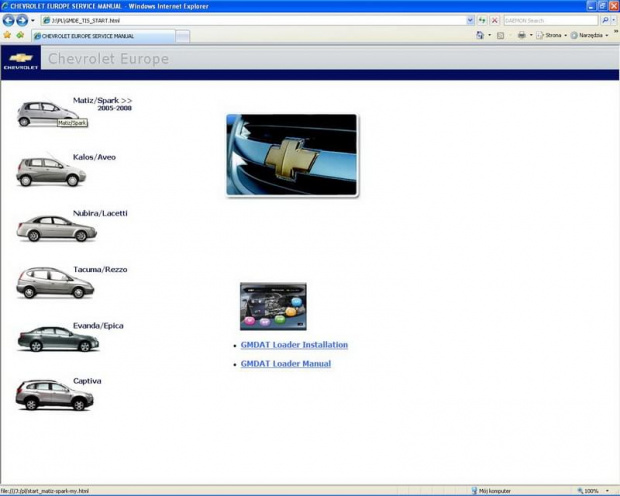
Task: Expand the Home button dropdown arrow
Action: click(490, 35)
